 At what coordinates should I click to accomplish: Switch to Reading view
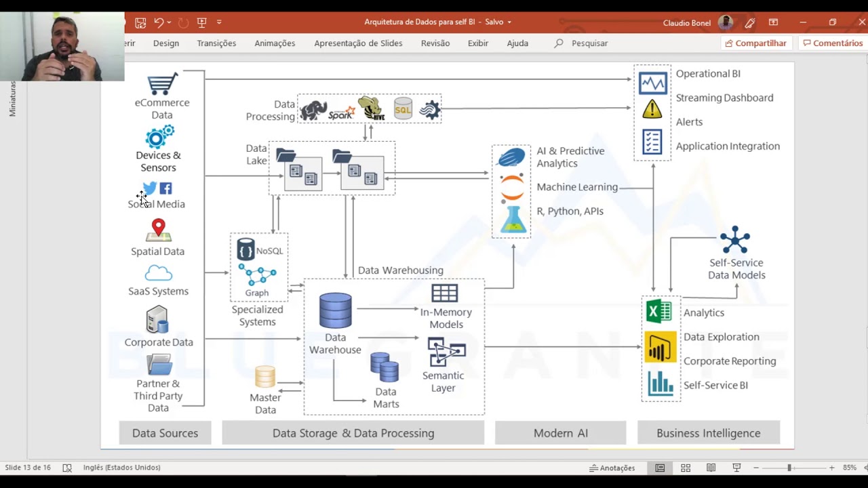coord(711,468)
